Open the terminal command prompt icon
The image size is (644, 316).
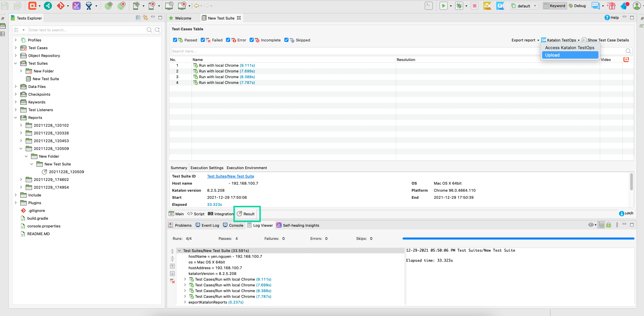pos(428,6)
